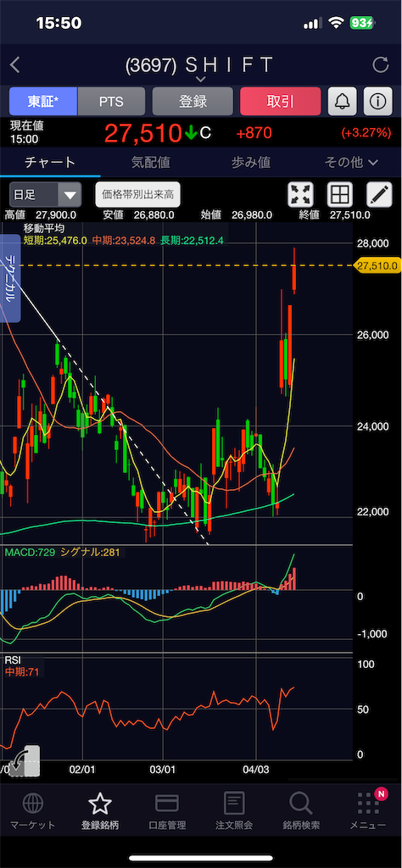Tap the 04/03 date axis label
Screen dimensions: 402x868
(256, 770)
